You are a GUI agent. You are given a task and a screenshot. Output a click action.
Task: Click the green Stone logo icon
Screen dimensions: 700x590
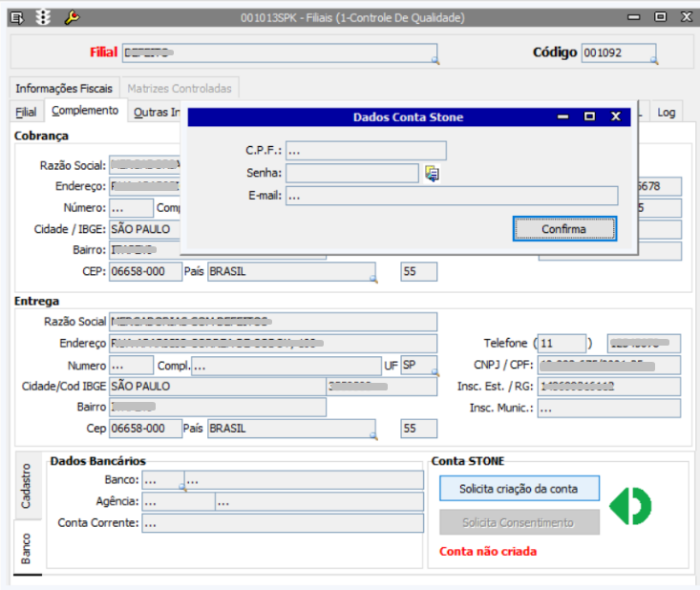(x=630, y=506)
